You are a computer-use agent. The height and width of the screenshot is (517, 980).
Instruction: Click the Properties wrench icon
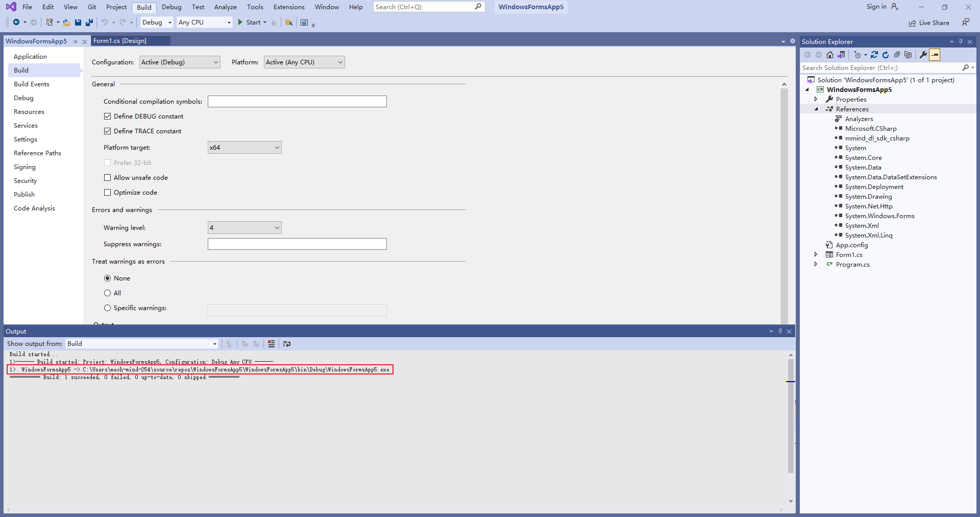923,55
